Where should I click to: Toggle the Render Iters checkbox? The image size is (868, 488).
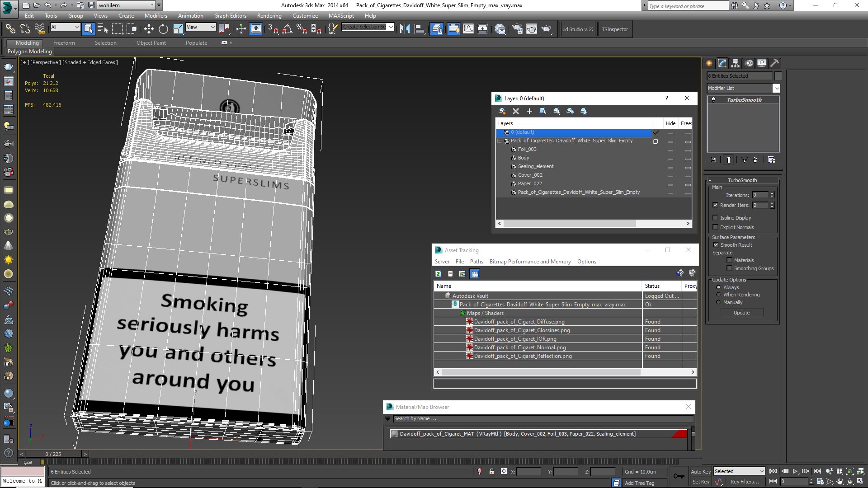715,205
